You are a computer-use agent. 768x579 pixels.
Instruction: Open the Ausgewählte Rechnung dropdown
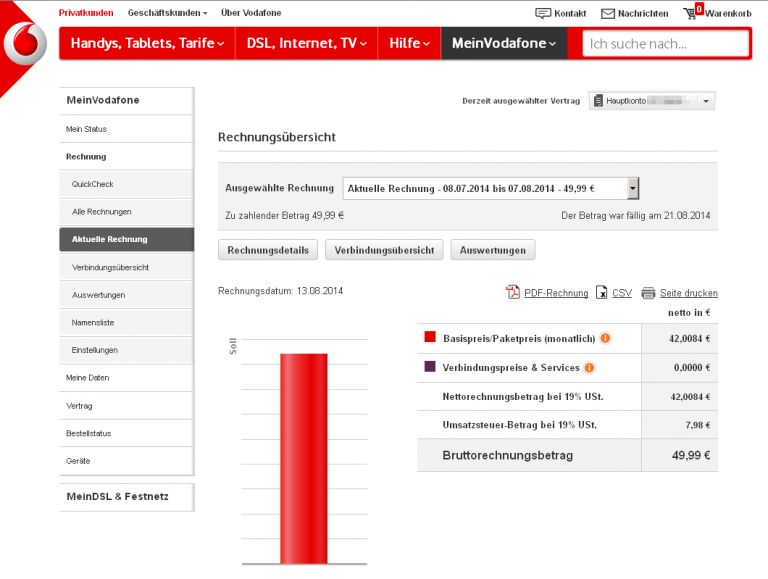click(x=491, y=188)
